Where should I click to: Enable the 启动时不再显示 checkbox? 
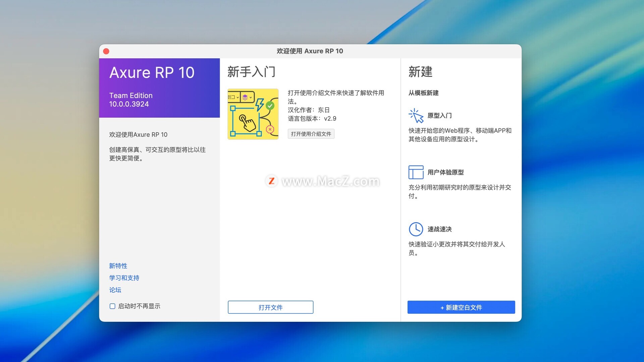coord(112,306)
